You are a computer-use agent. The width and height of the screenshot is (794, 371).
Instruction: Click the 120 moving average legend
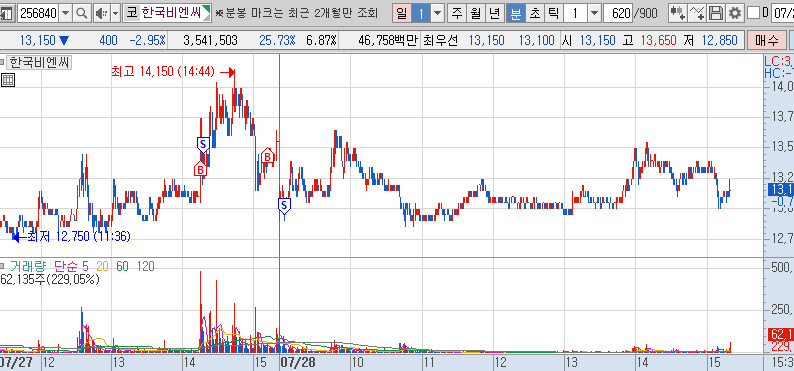(145, 266)
